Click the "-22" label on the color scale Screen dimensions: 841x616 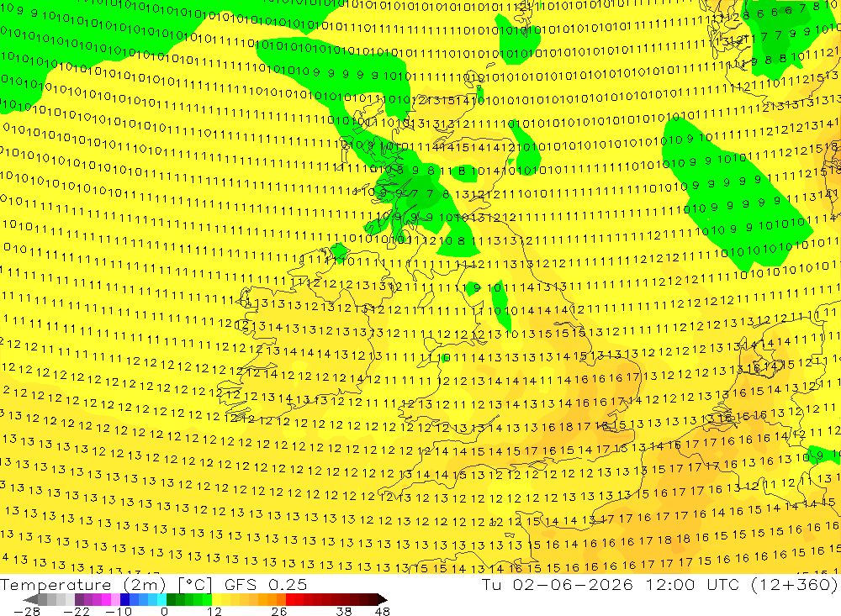click(77, 611)
